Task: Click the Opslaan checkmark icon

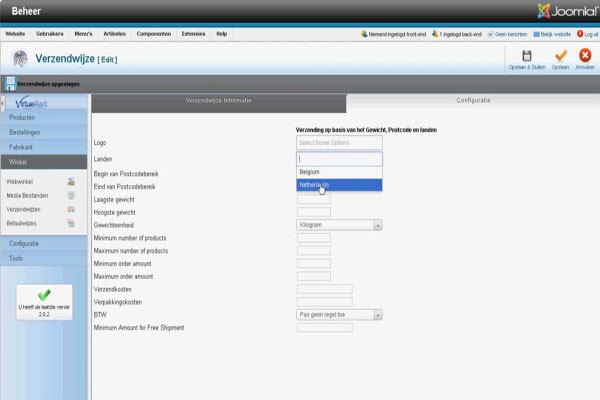Action: [560, 55]
